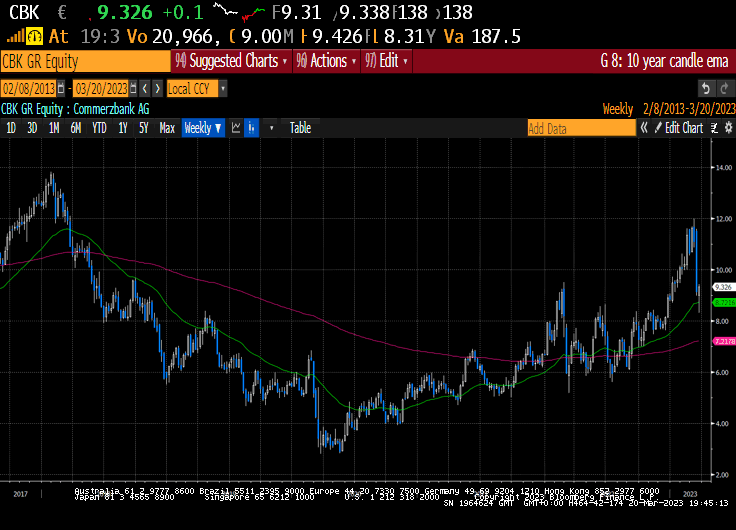Image resolution: width=736 pixels, height=530 pixels.
Task: Open chart settings gear icon
Action: (x=728, y=128)
